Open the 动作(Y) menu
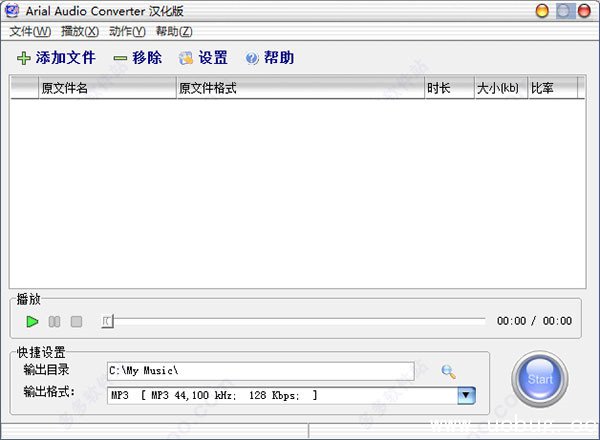 pyautogui.click(x=127, y=31)
